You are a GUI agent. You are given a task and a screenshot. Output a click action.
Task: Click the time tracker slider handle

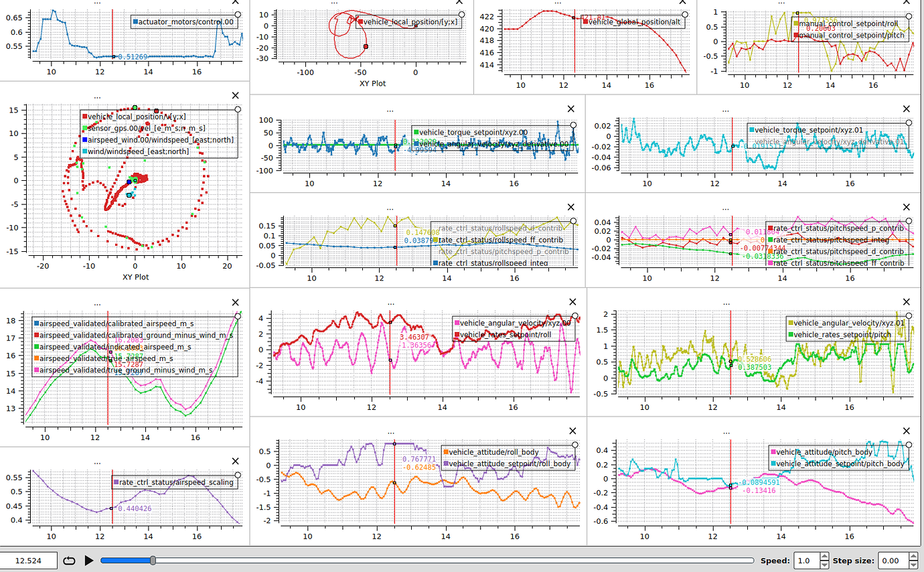click(153, 561)
